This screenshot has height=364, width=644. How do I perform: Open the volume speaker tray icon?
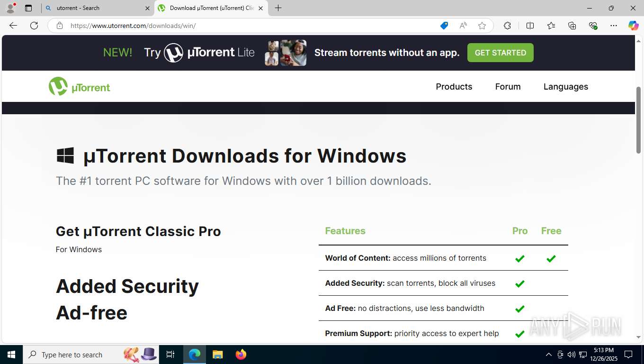pos(571,355)
